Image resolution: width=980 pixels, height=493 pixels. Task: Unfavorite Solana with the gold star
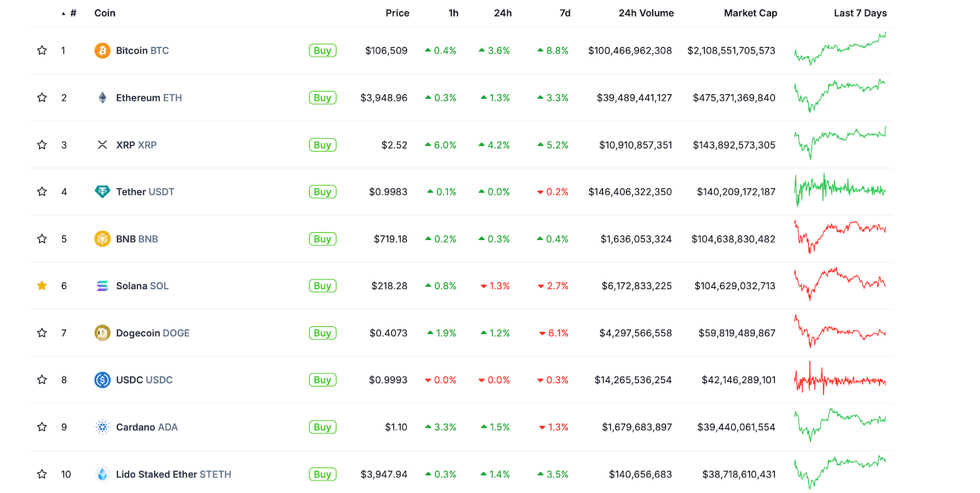point(42,286)
